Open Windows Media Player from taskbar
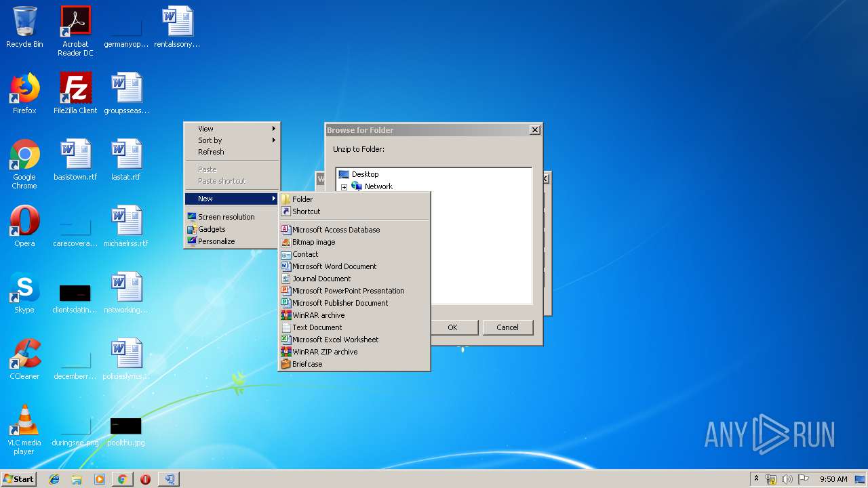Screen dimensions: 868x488 (100, 479)
